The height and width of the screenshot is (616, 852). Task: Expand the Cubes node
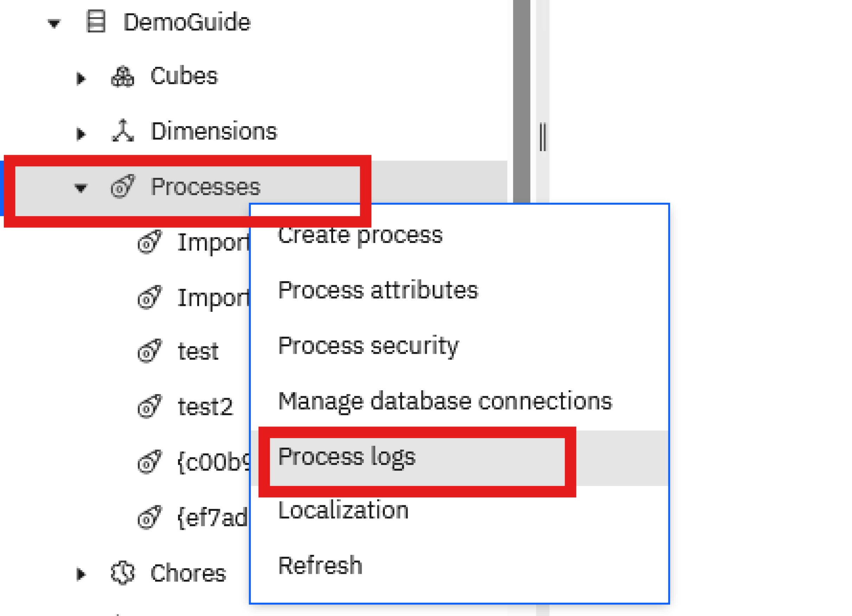point(81,78)
